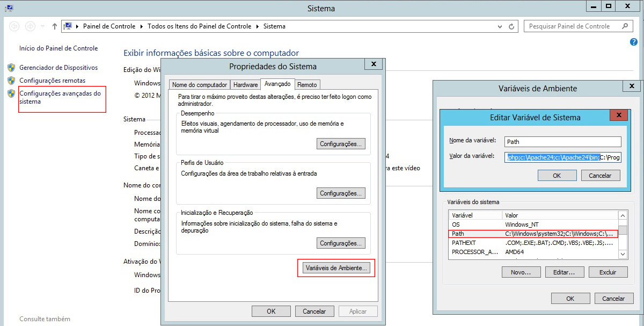The width and height of the screenshot is (644, 326).
Task: Select the Remoto tab
Action: (x=307, y=85)
